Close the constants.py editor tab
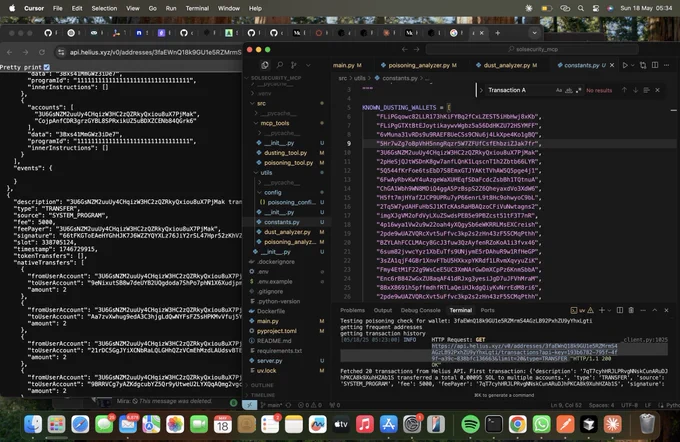680x442 pixels. (612, 65)
